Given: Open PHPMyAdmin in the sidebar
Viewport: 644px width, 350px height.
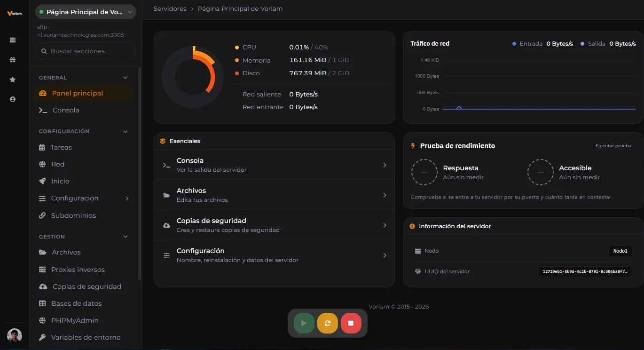Looking at the screenshot, I should click(85, 320).
